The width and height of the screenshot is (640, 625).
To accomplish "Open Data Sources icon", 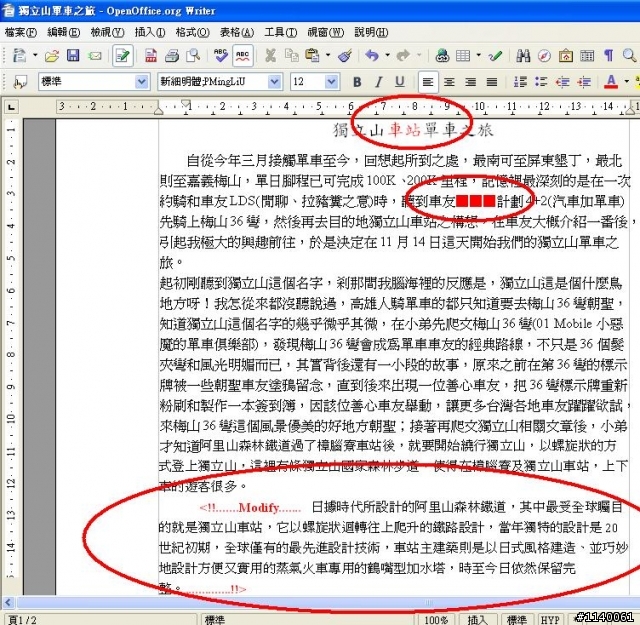I will click(x=587, y=55).
